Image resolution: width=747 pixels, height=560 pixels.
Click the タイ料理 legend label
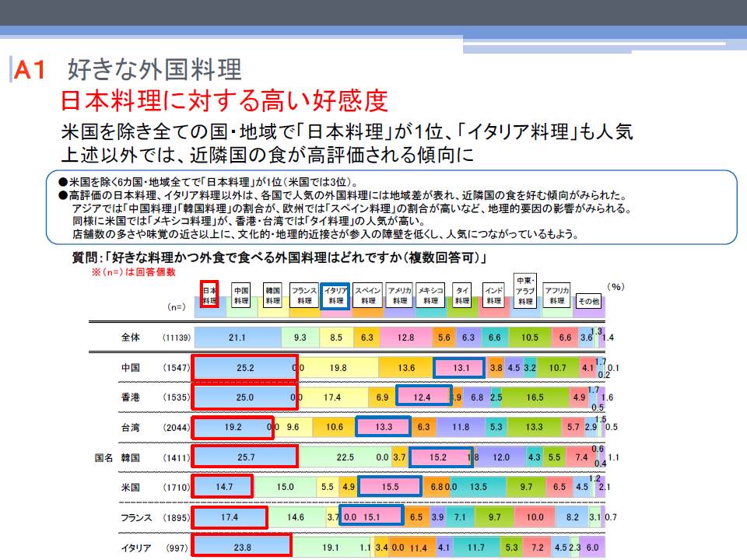click(x=462, y=295)
